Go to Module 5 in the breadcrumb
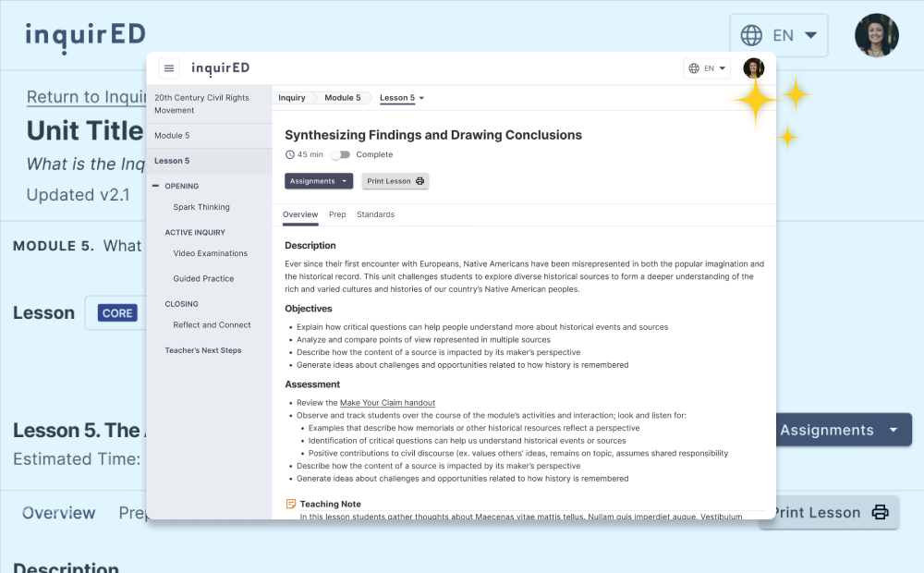This screenshot has height=573, width=924. (343, 98)
